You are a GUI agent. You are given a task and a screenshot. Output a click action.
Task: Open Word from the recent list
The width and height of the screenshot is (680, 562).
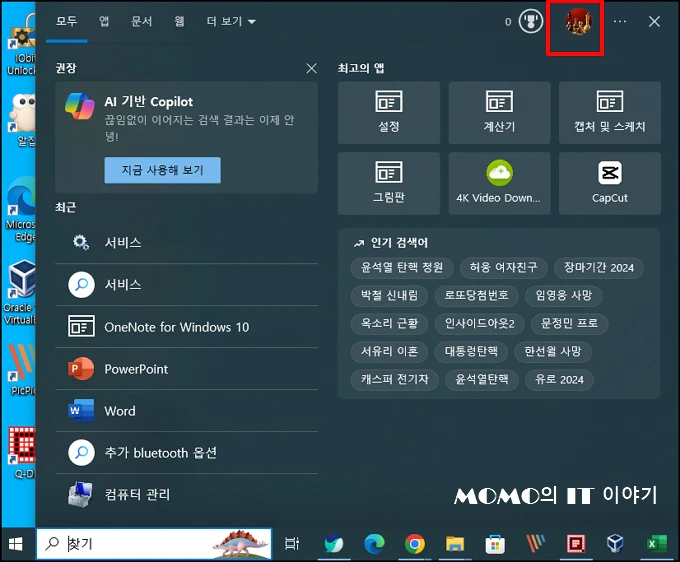(186, 411)
